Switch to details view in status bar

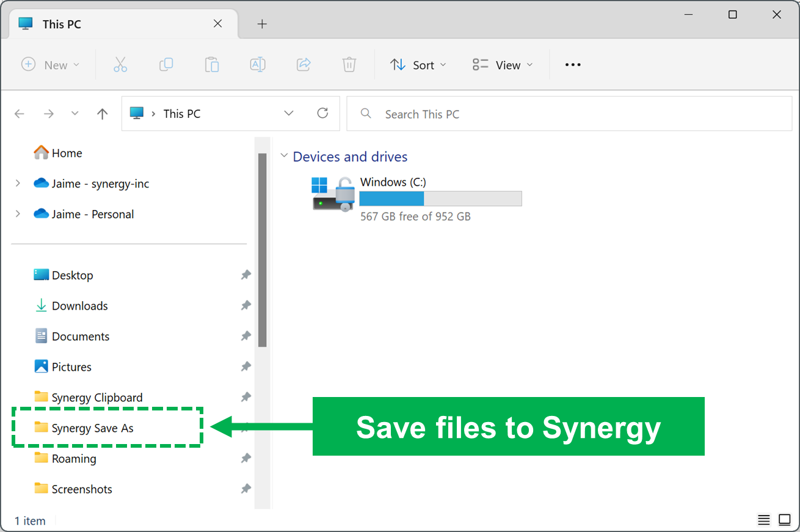[764, 520]
